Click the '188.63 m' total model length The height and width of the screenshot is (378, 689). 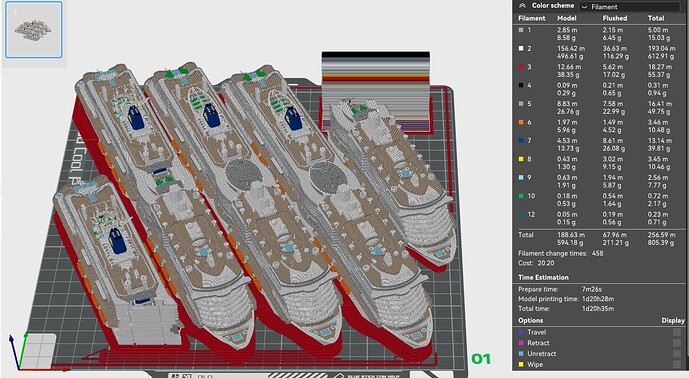click(571, 235)
